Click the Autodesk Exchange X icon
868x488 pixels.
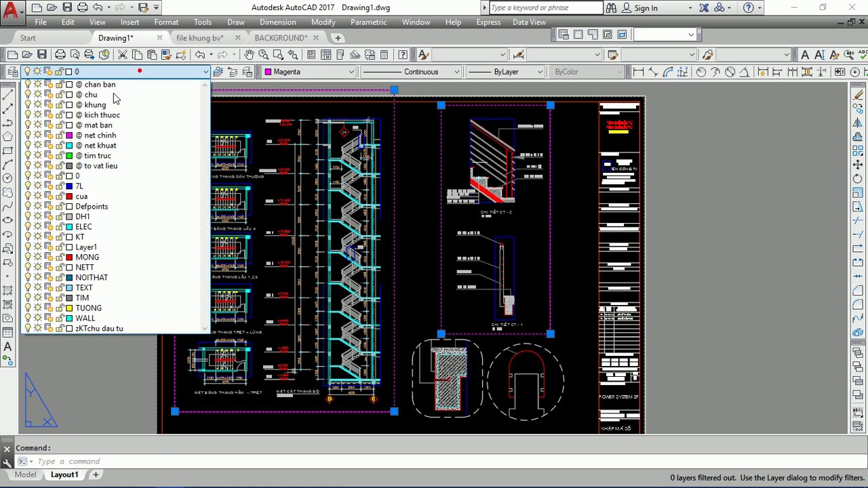point(704,7)
